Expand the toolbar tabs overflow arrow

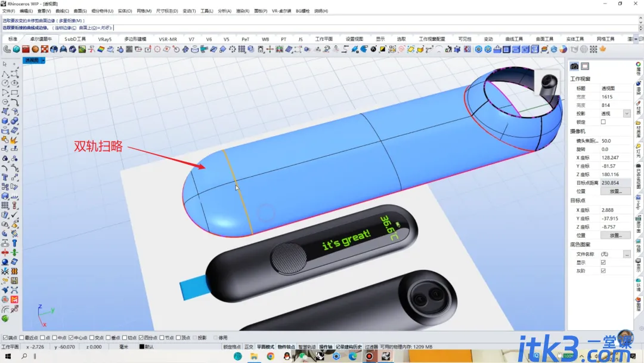[x=636, y=39]
